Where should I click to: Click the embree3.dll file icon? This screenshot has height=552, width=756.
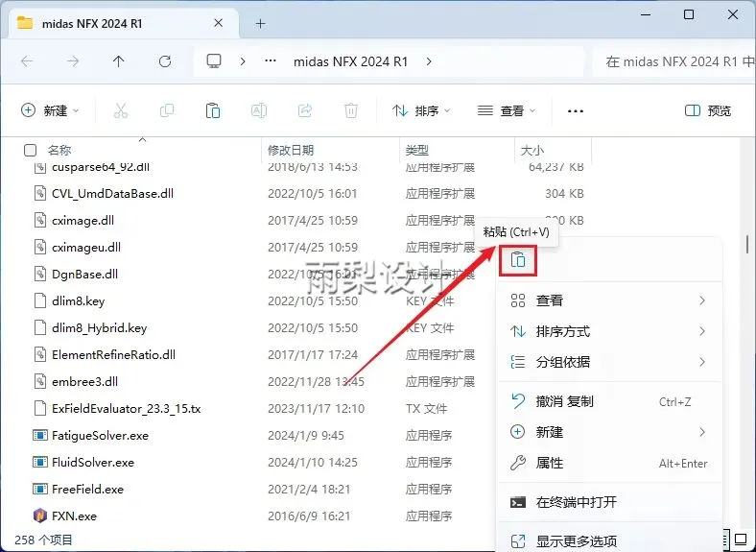click(40, 381)
